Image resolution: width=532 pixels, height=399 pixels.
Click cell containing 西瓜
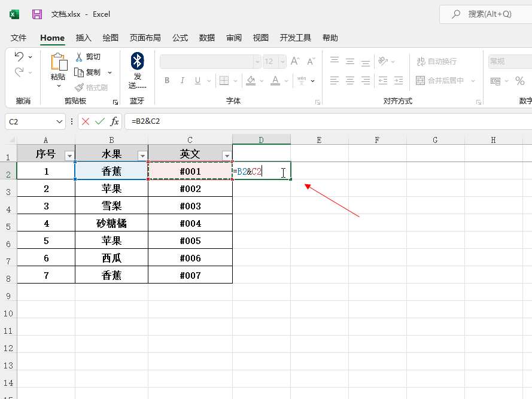pyautogui.click(x=112, y=257)
